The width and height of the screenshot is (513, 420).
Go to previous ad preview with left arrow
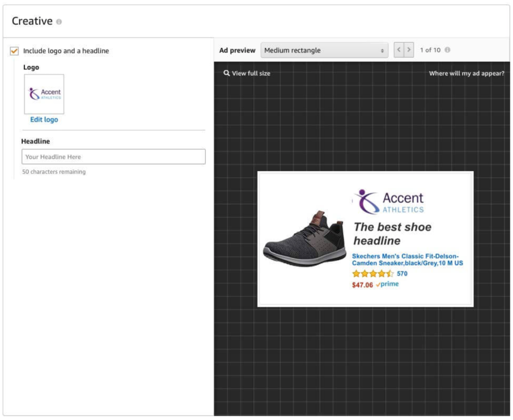[399, 50]
